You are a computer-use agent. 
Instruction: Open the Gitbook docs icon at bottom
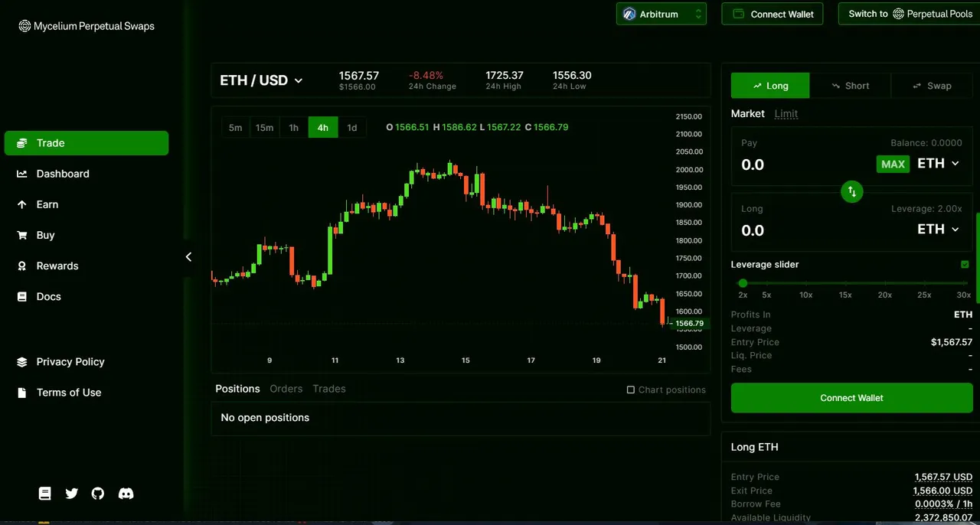point(45,494)
